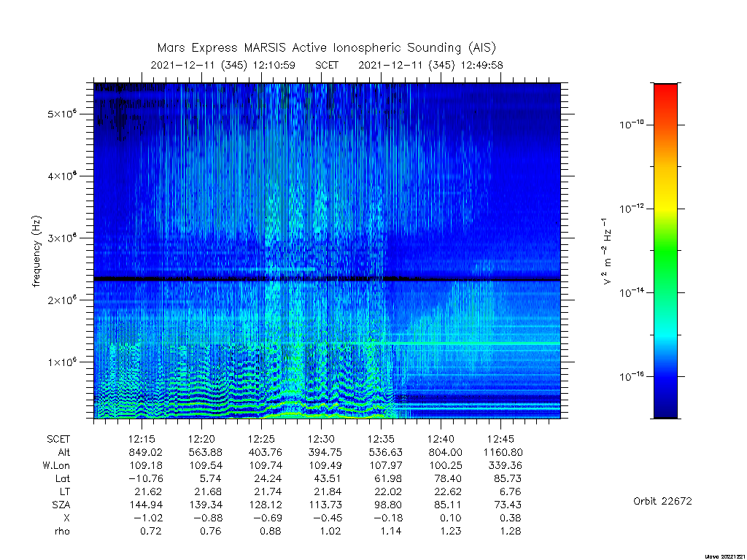The width and height of the screenshot is (747, 560).
Task: Click the 12:25 time tick label
Action: pyautogui.click(x=262, y=439)
